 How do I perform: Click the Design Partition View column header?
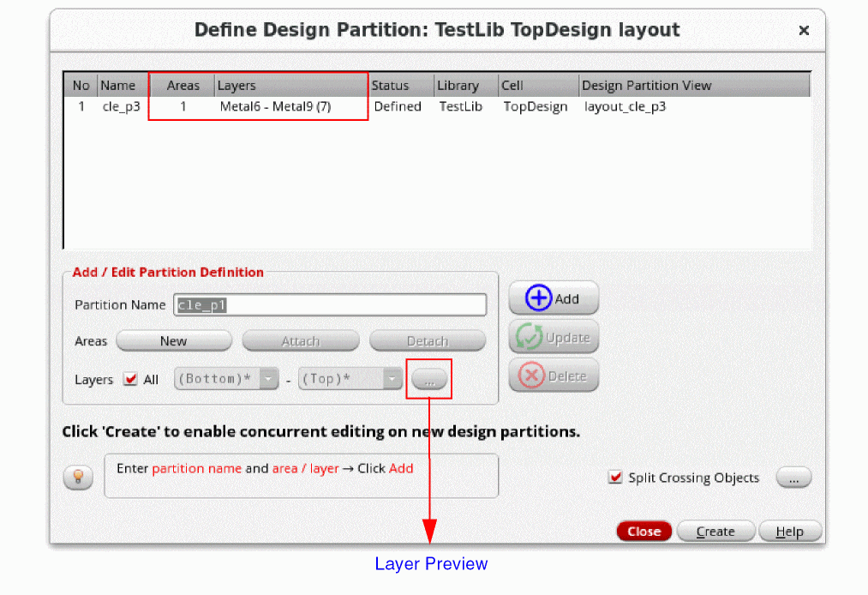[x=646, y=86]
